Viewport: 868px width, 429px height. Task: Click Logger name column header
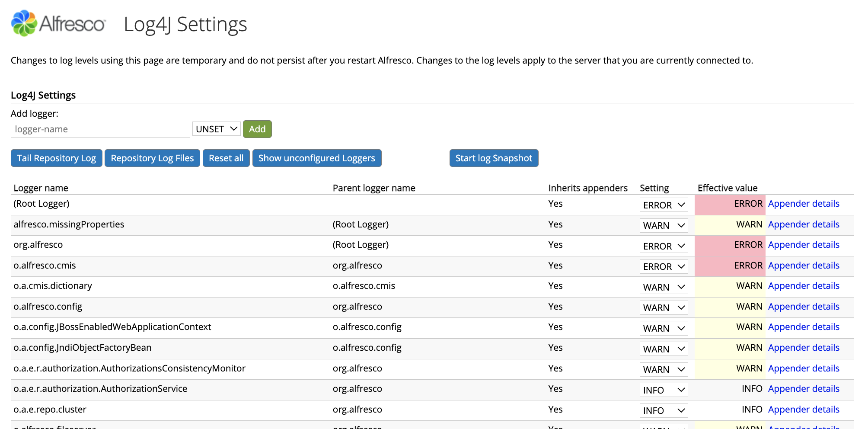point(41,188)
